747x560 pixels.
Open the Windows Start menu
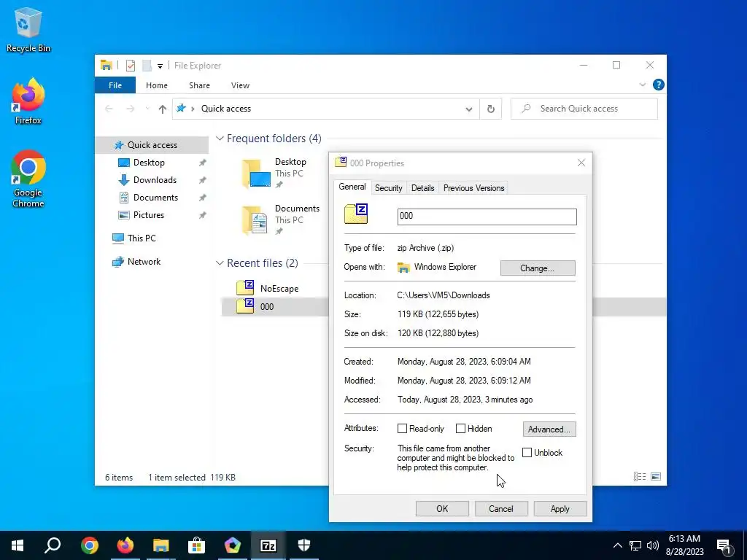coord(18,545)
